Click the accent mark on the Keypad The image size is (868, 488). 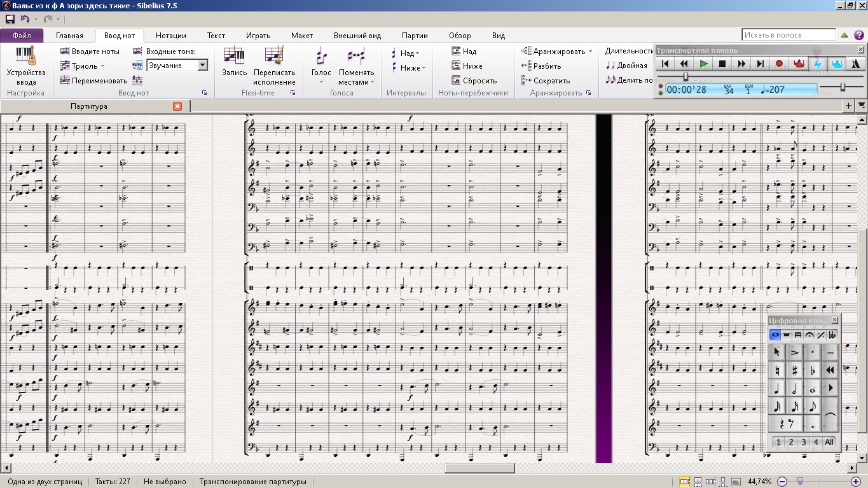pyautogui.click(x=795, y=352)
